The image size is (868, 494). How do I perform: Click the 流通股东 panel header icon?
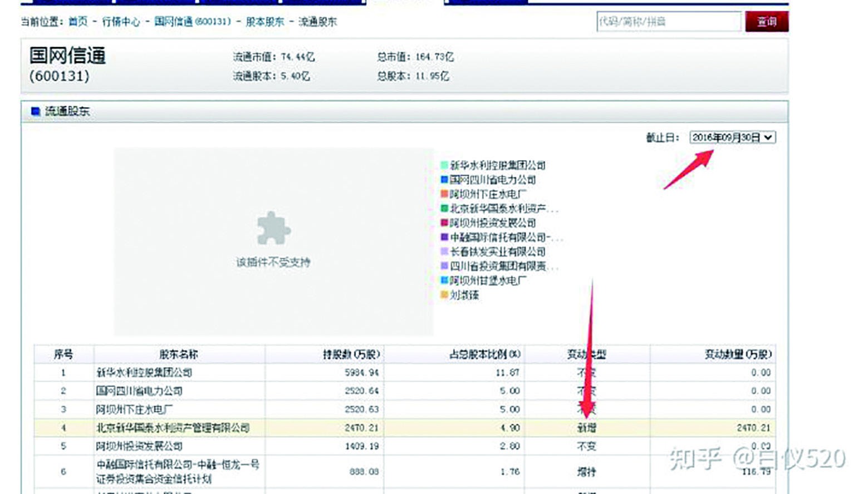point(35,111)
